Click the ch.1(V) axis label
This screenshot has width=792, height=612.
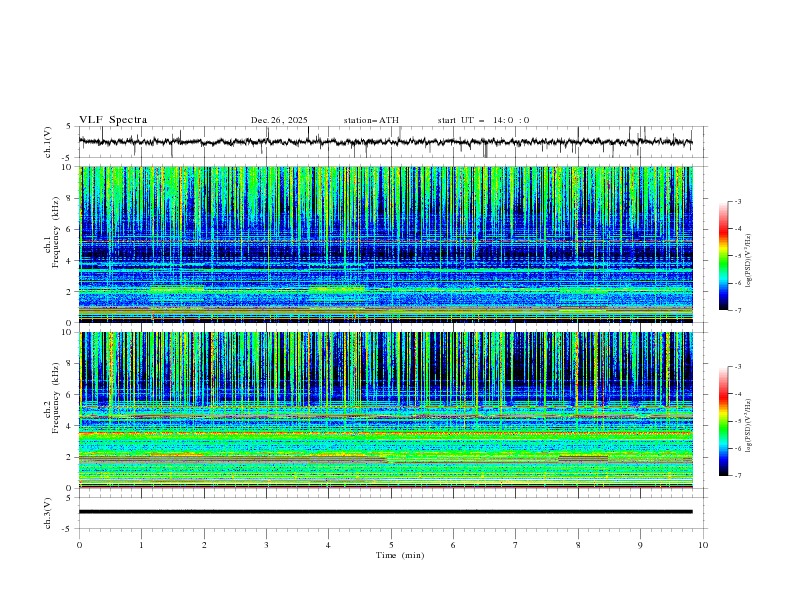(x=49, y=142)
